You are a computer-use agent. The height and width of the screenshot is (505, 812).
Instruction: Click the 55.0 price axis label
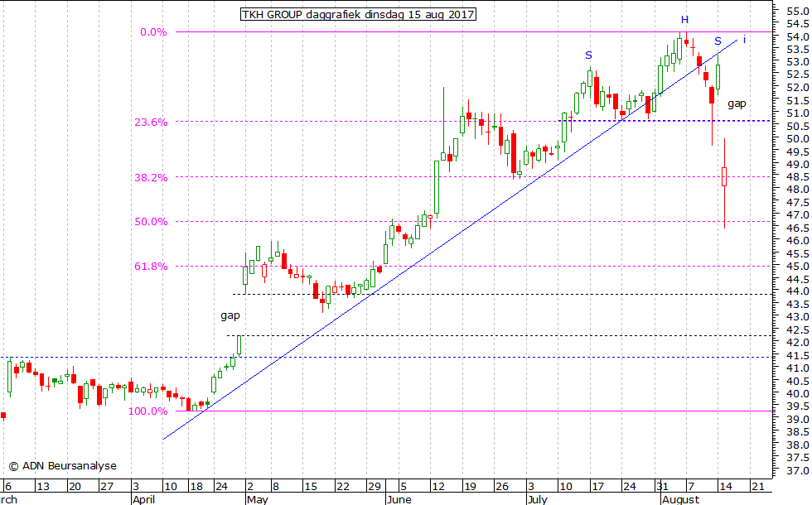click(x=797, y=11)
